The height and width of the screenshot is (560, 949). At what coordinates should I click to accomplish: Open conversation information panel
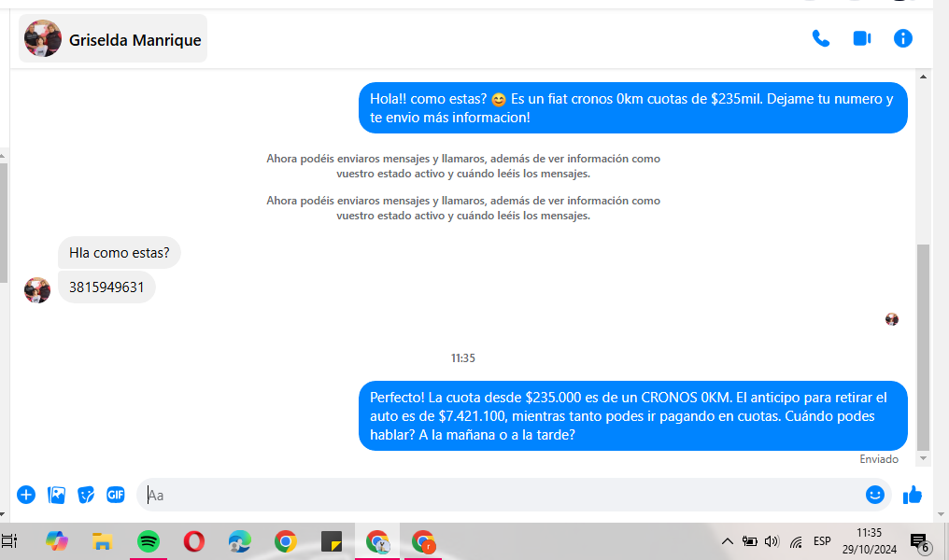[x=903, y=38]
